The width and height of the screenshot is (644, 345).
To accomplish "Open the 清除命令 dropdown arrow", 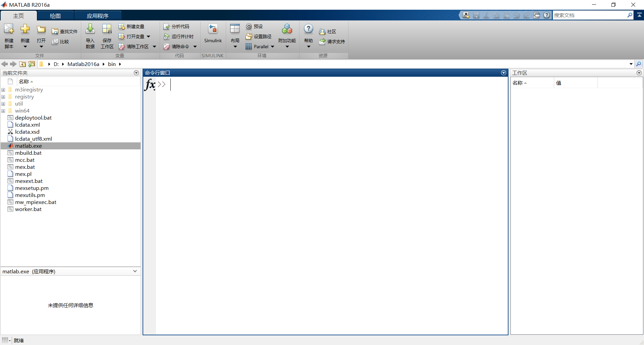I will [195, 47].
